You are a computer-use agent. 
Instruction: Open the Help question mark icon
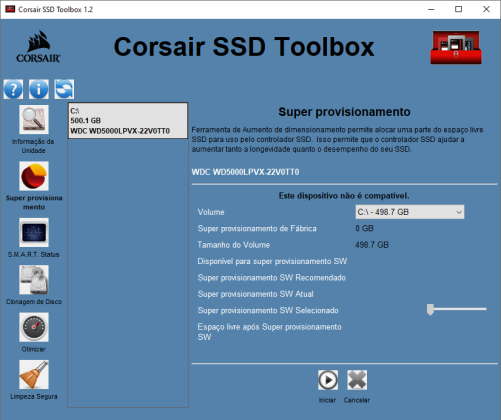tap(13, 89)
